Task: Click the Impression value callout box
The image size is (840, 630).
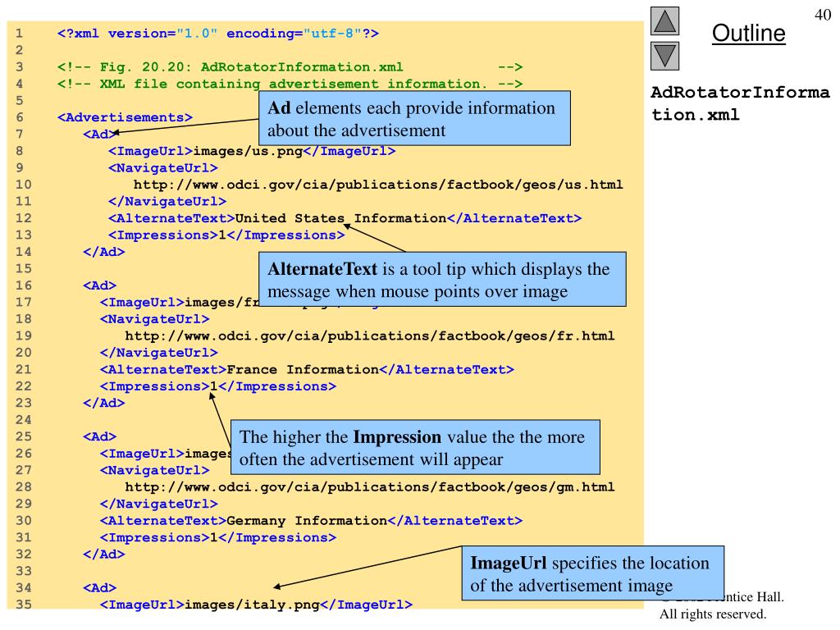Action: 415,447
